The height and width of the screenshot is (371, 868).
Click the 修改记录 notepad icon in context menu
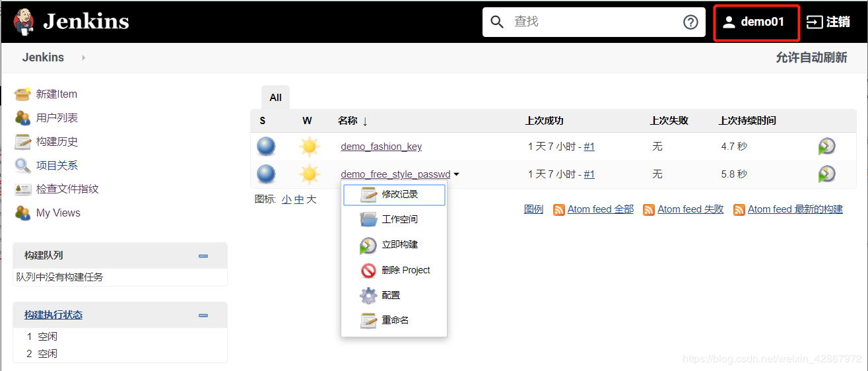[368, 195]
